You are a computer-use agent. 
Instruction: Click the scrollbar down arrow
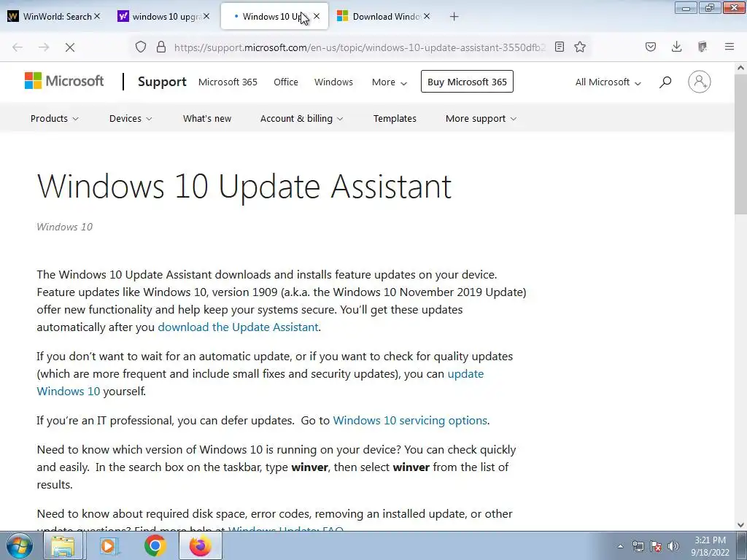pyautogui.click(x=741, y=525)
